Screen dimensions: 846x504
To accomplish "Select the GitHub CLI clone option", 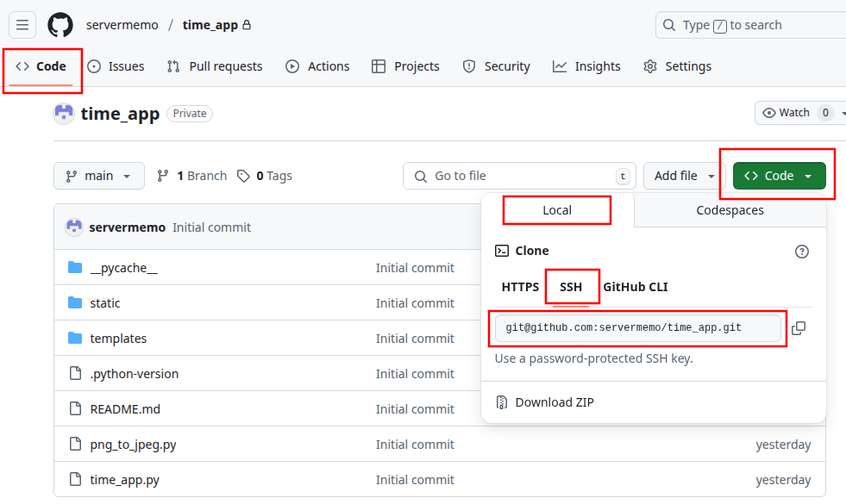I will [x=636, y=287].
